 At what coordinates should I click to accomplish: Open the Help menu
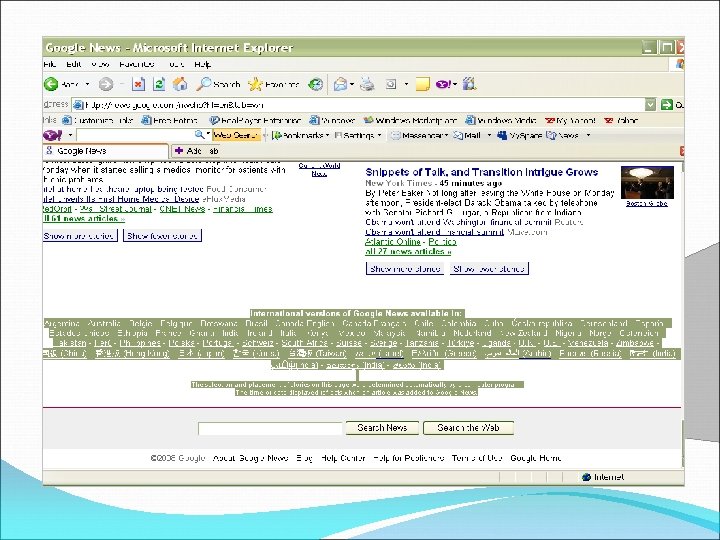202,64
